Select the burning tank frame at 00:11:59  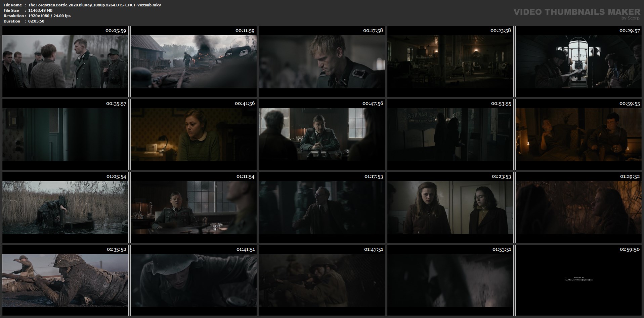click(194, 62)
